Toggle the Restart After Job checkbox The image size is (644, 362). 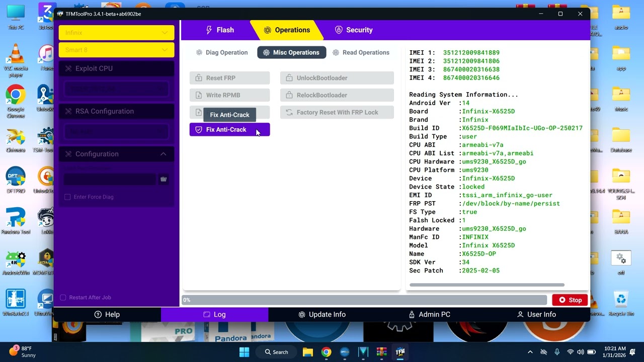pos(63,297)
